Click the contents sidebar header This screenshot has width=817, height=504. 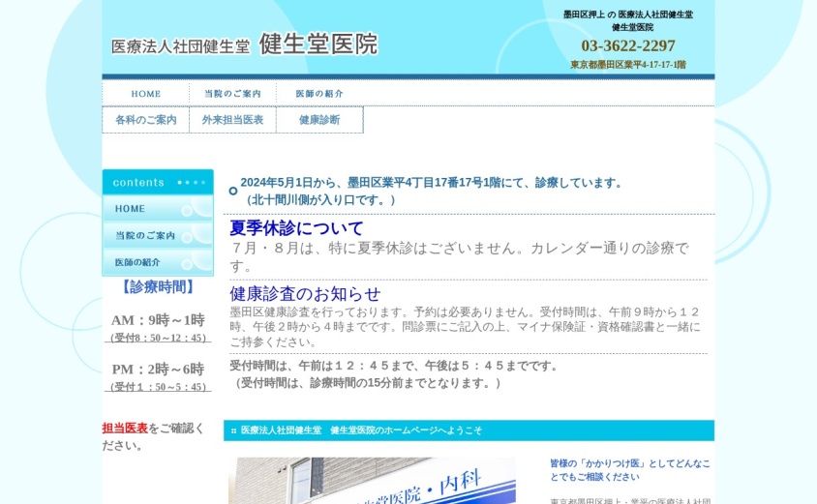tap(158, 182)
